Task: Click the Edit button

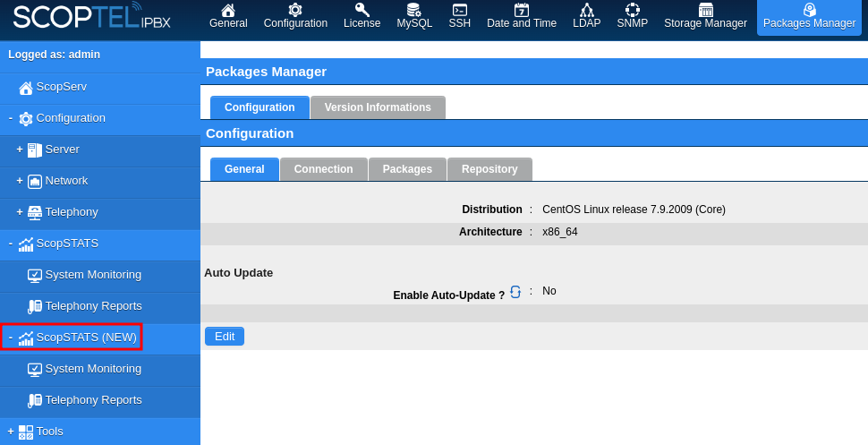Action: 225,337
